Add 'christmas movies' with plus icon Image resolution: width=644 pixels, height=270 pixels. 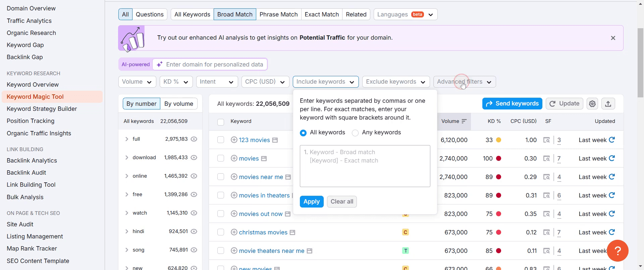pos(234,232)
